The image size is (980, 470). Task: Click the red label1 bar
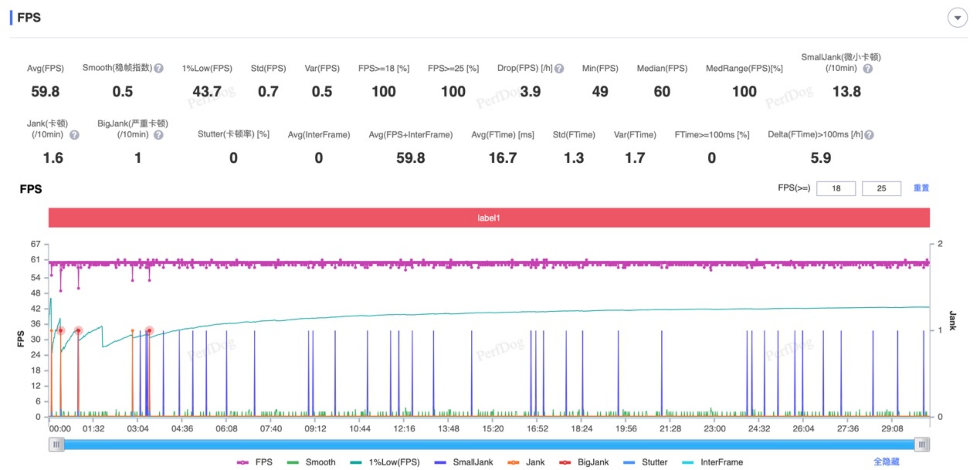488,218
